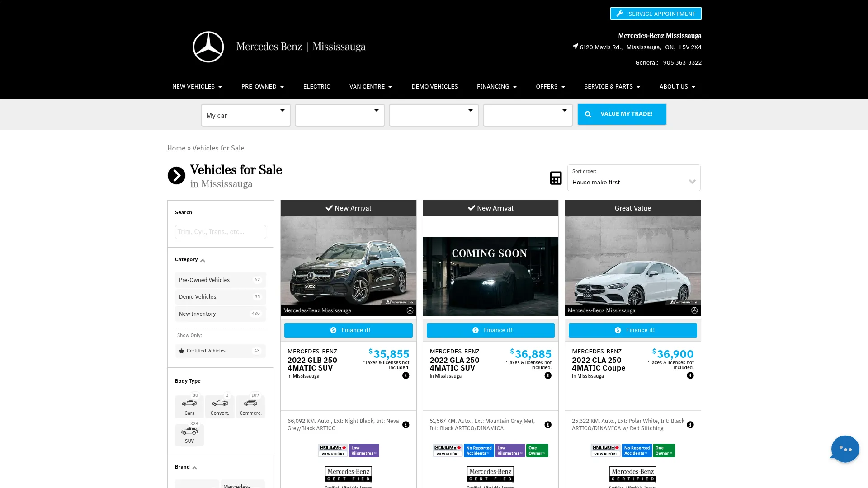Open the Offers menu
This screenshot has height=488, width=868.
pos(551,87)
